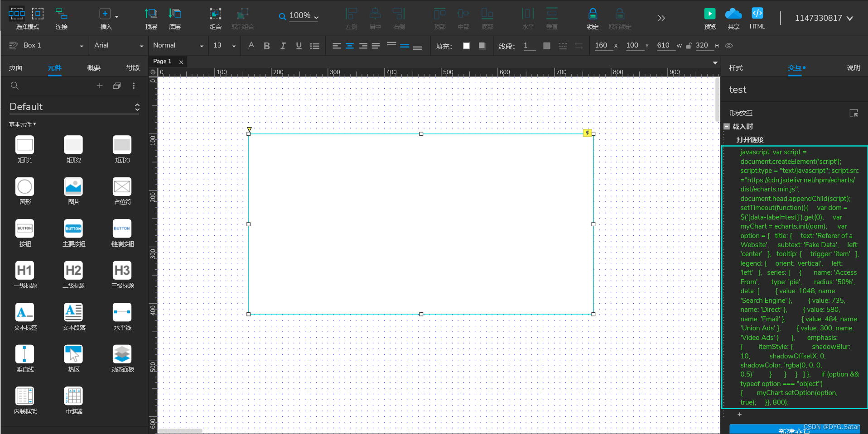This screenshot has height=434, width=868.
Task: Pick the 一级标题 H1 heading widget
Action: 25,270
